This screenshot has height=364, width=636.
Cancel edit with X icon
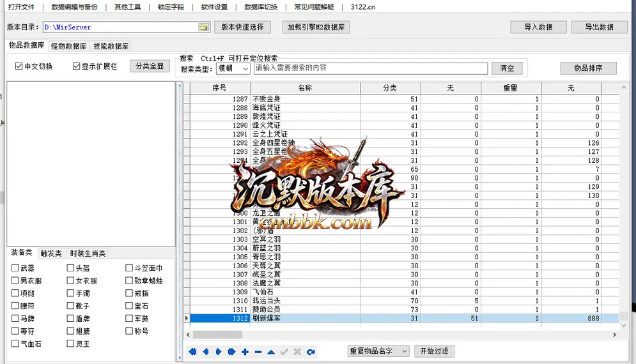tap(297, 352)
